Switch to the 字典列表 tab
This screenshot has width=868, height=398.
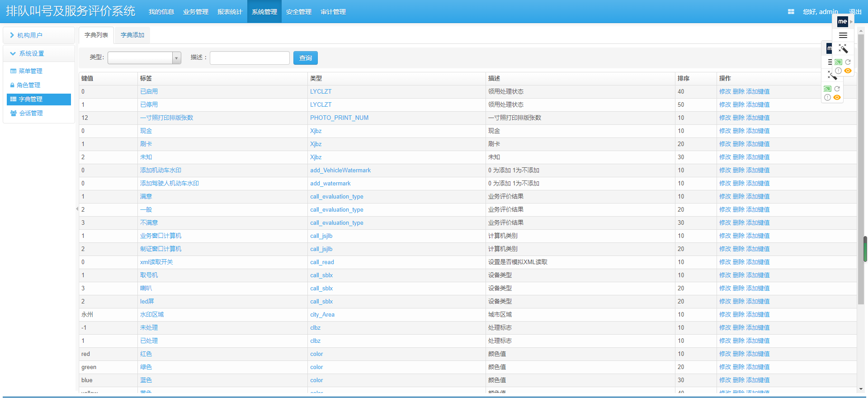click(x=96, y=35)
